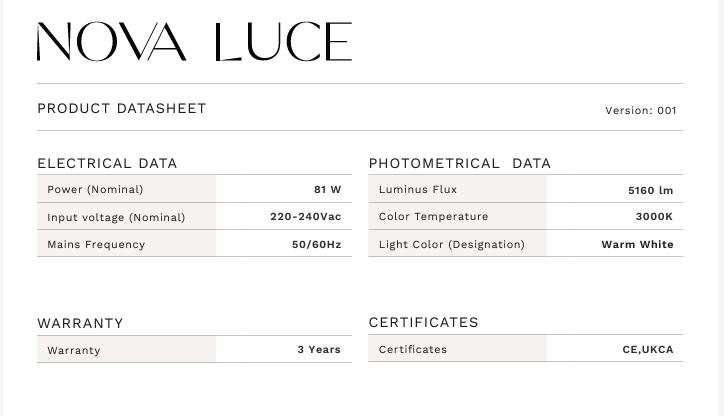Click the 81 W power value

(327, 189)
